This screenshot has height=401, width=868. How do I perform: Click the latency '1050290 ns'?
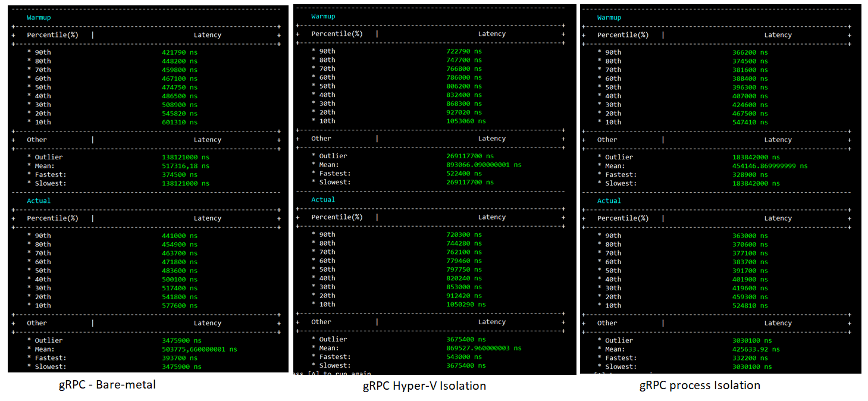[x=466, y=305]
